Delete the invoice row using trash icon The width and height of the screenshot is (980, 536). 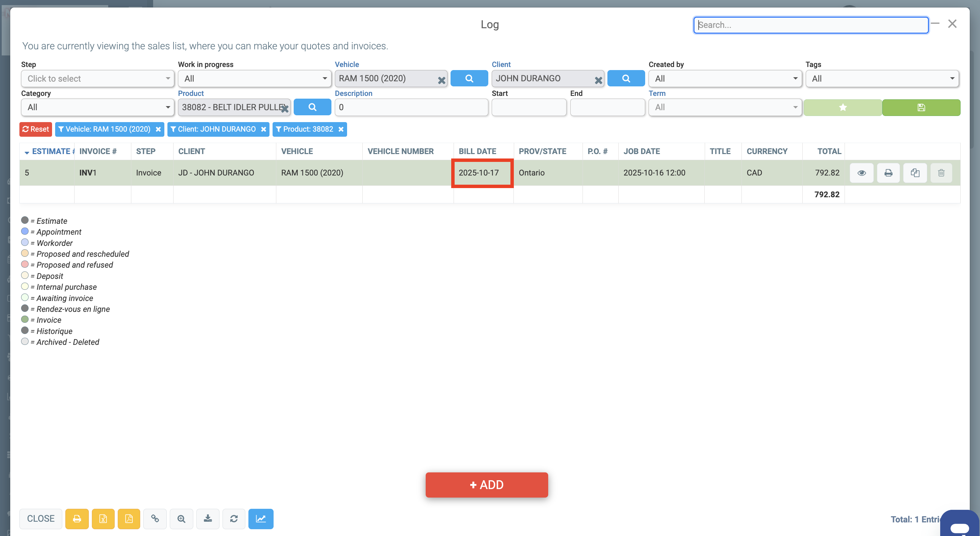coord(941,173)
